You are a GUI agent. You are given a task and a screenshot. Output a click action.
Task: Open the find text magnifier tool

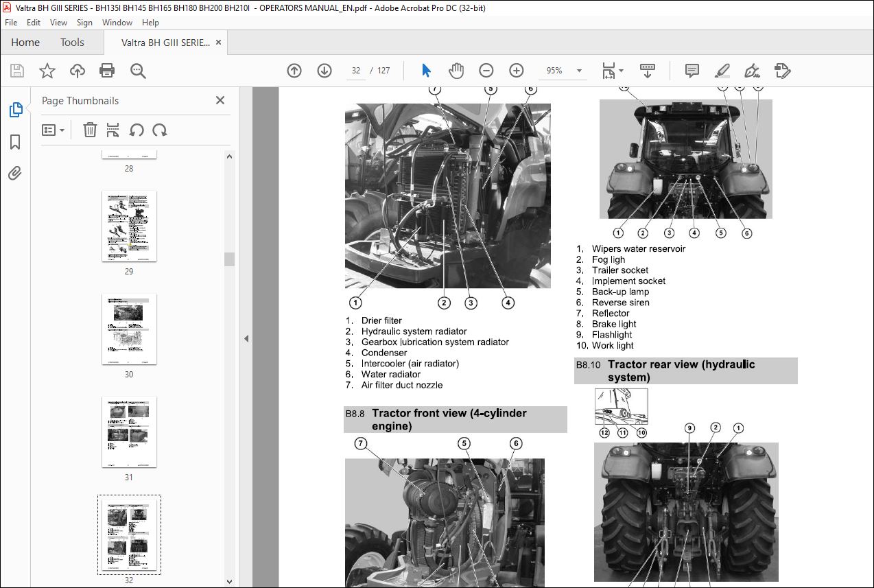click(x=138, y=71)
